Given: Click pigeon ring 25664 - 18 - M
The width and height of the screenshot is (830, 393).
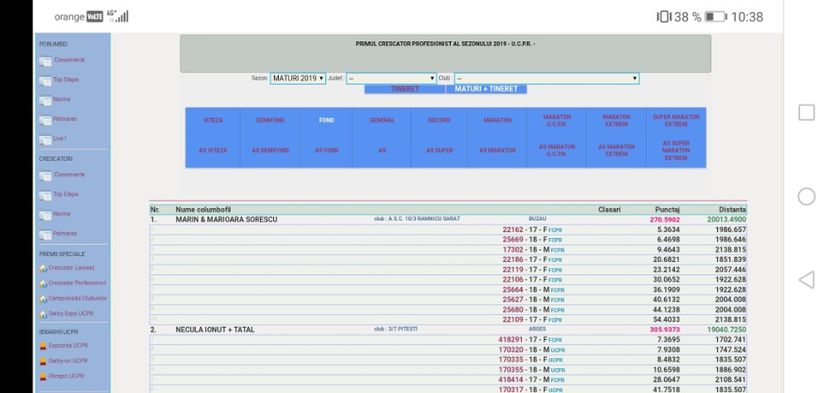Looking at the screenshot, I should (526, 290).
